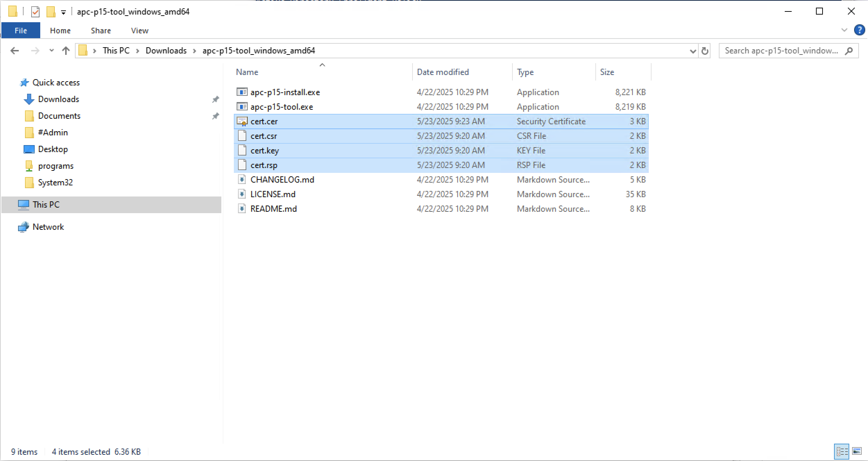Select cert.cer certificate file icon
868x461 pixels.
(242, 121)
